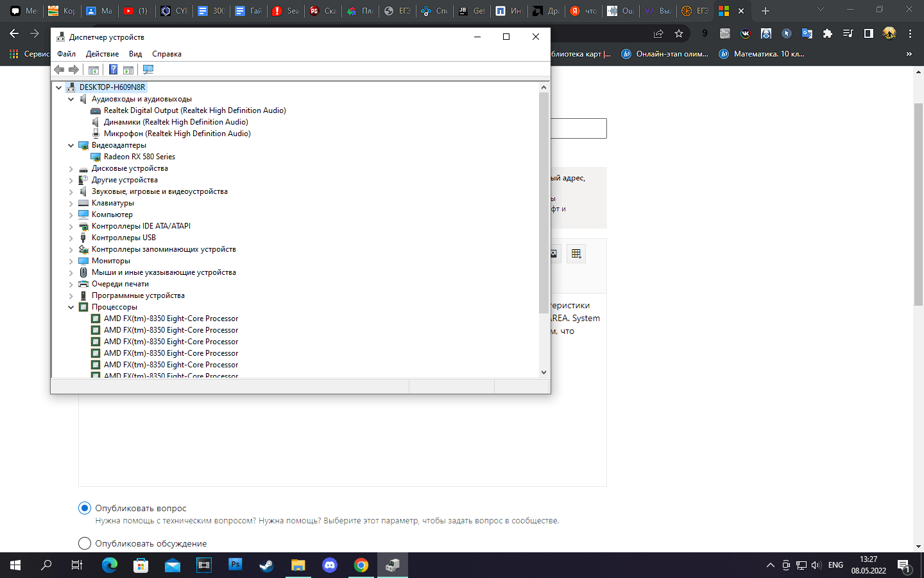The height and width of the screenshot is (578, 924).
Task: Click Device Manager scroll up arrow
Action: click(543, 87)
